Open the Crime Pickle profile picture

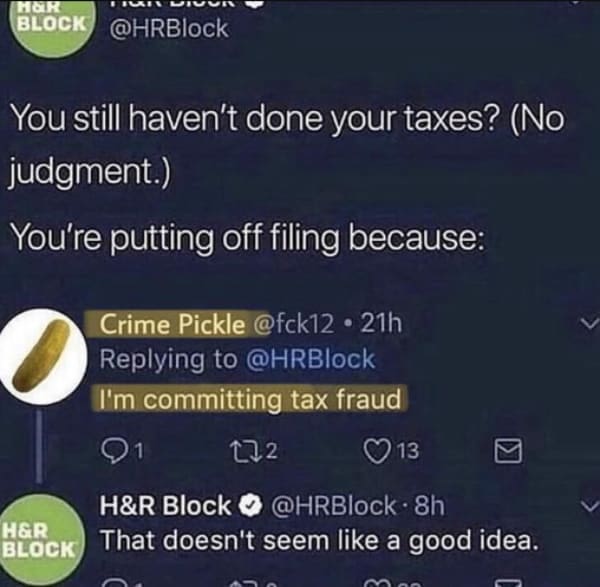coord(43,357)
